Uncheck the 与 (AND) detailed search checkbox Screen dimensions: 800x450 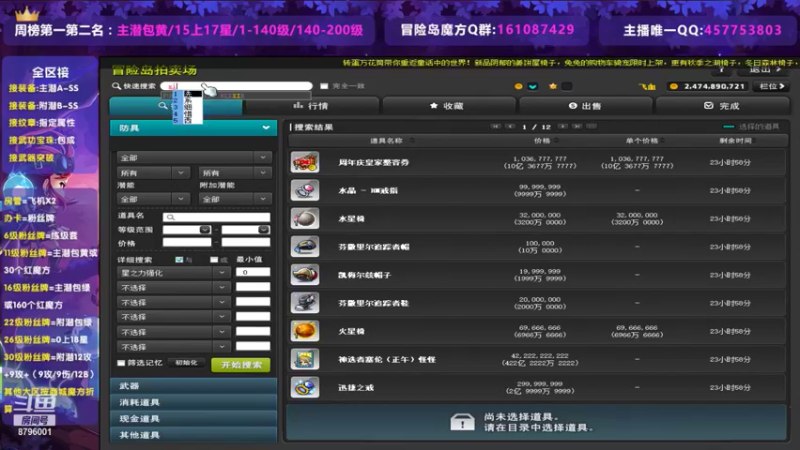(x=179, y=260)
